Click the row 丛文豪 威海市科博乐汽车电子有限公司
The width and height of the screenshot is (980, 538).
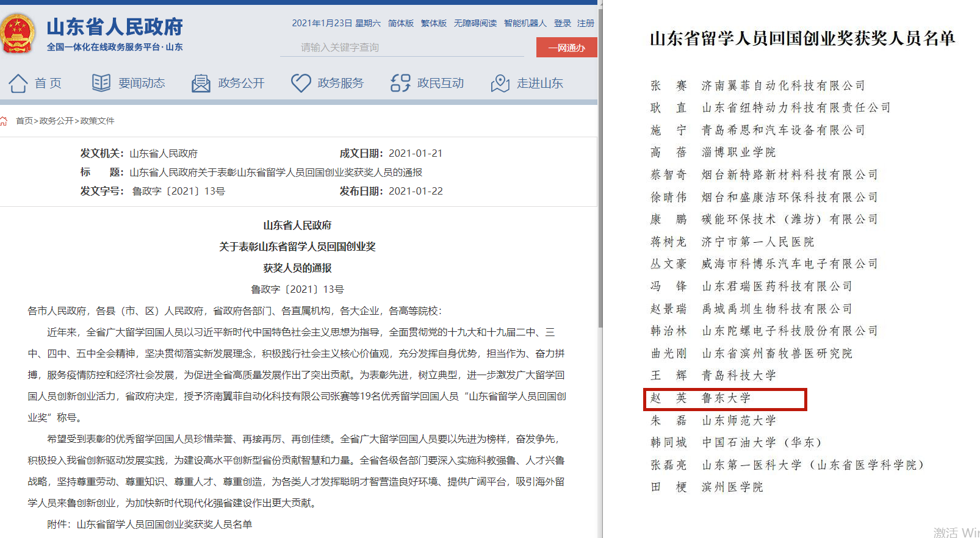pos(764,264)
